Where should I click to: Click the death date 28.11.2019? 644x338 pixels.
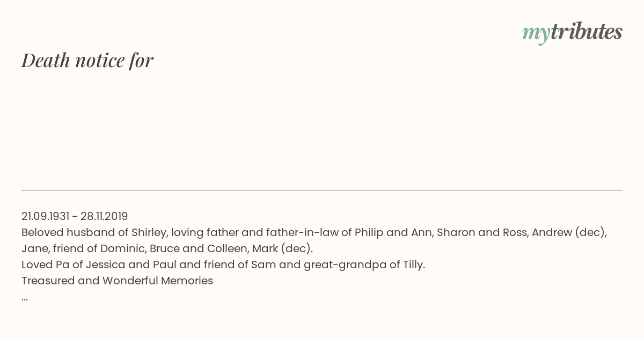104,216
